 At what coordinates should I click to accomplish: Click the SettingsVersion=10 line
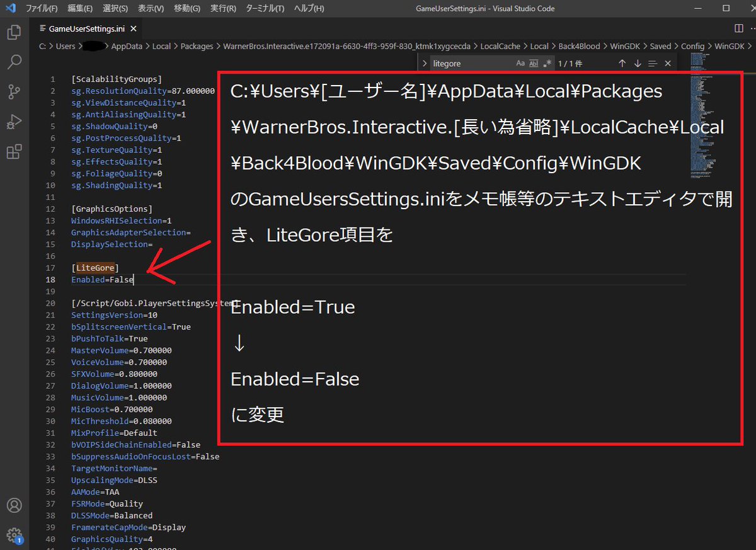(x=114, y=315)
